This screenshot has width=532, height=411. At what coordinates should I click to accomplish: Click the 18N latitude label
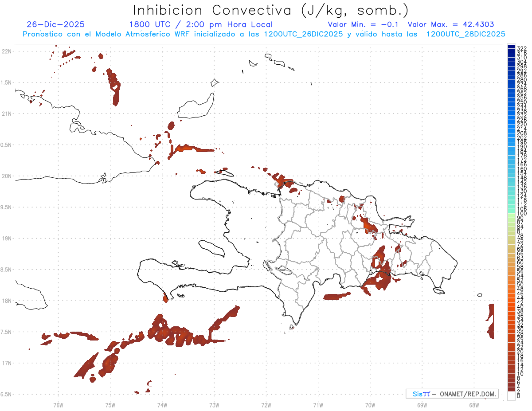tap(7, 301)
